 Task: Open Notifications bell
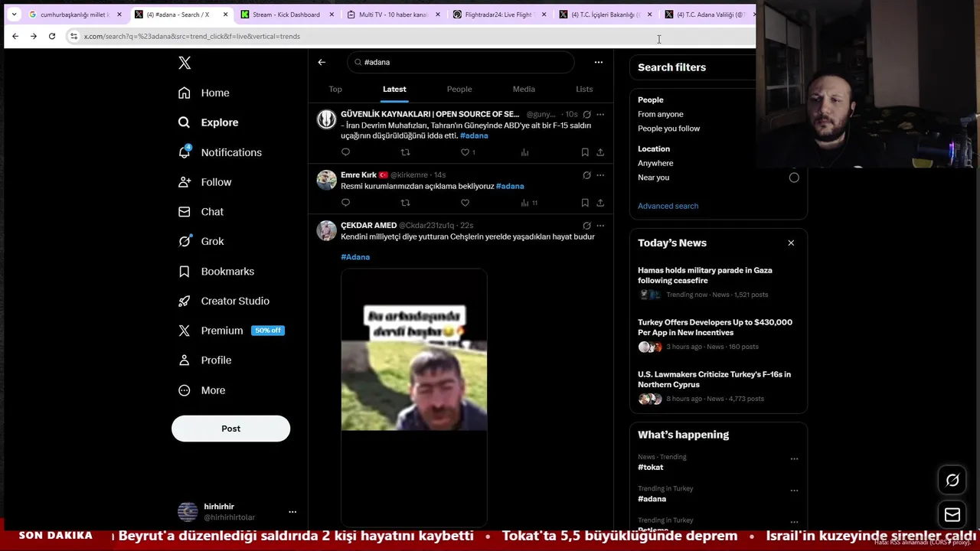(220, 152)
